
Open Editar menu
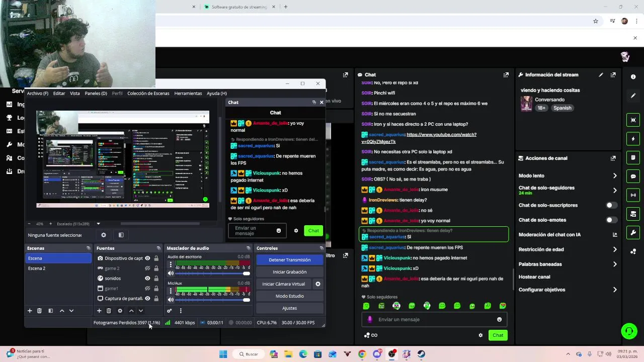59,94
